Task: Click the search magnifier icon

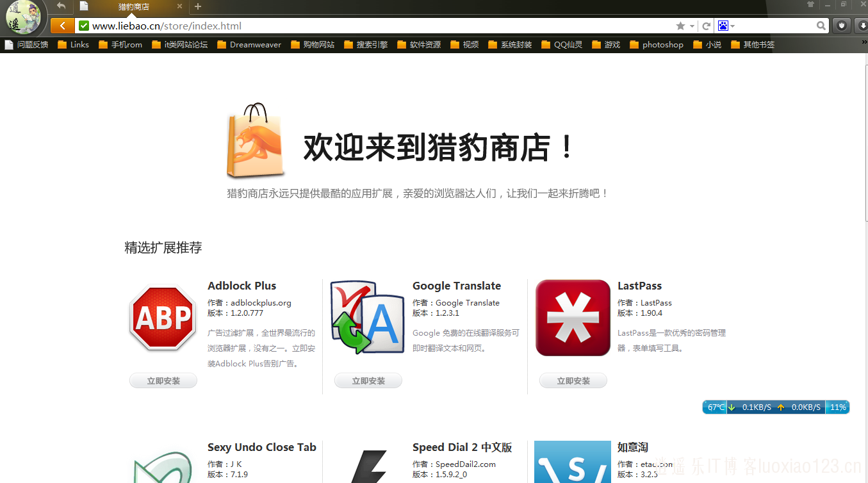Action: click(x=821, y=26)
